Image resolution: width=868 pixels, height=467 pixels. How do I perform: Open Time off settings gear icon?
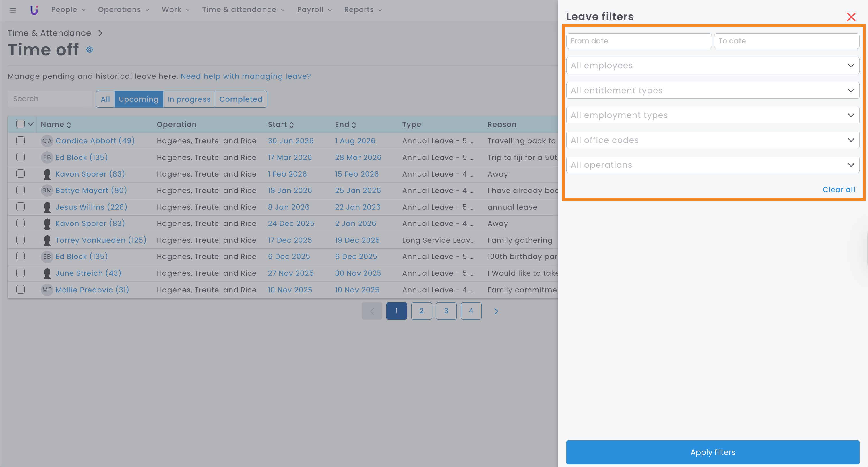pyautogui.click(x=89, y=50)
